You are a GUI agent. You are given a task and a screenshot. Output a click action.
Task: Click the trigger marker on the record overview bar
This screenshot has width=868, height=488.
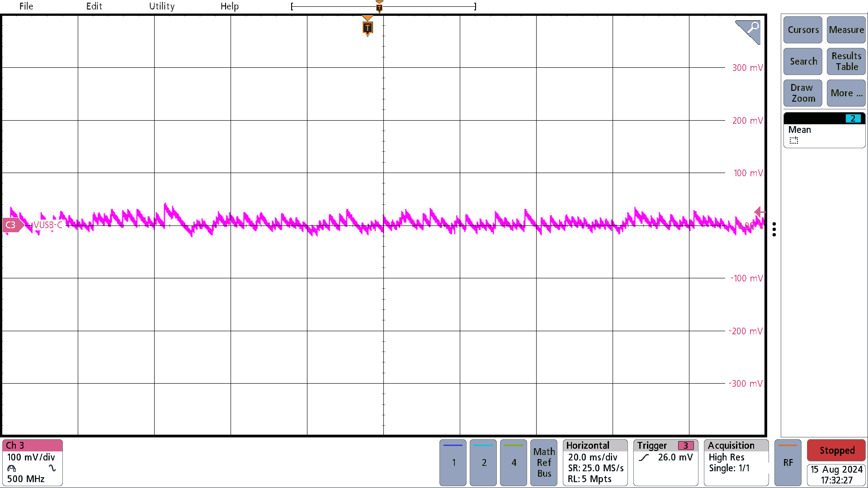tap(379, 6)
